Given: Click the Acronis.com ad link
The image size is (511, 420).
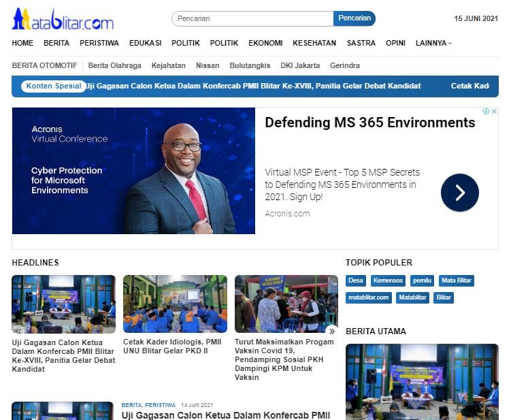Looking at the screenshot, I should (287, 214).
